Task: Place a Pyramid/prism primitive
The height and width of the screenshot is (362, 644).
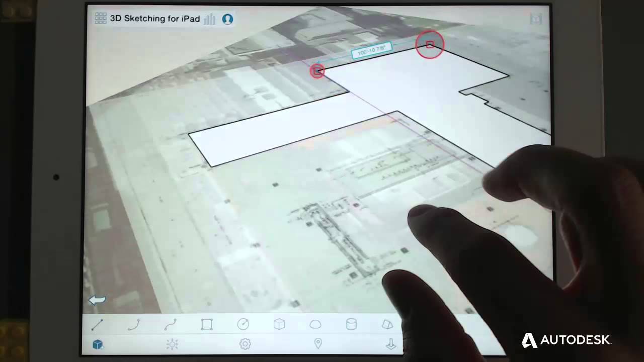Action: [x=387, y=325]
